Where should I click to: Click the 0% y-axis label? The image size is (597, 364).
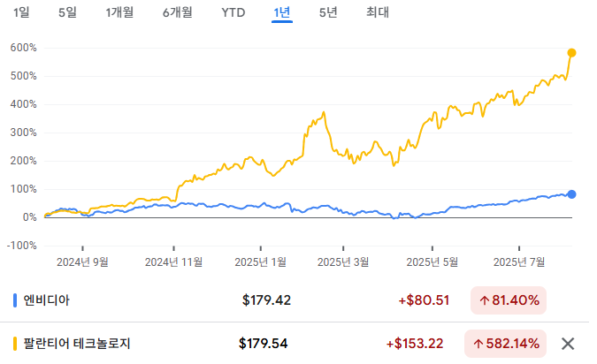[30, 217]
